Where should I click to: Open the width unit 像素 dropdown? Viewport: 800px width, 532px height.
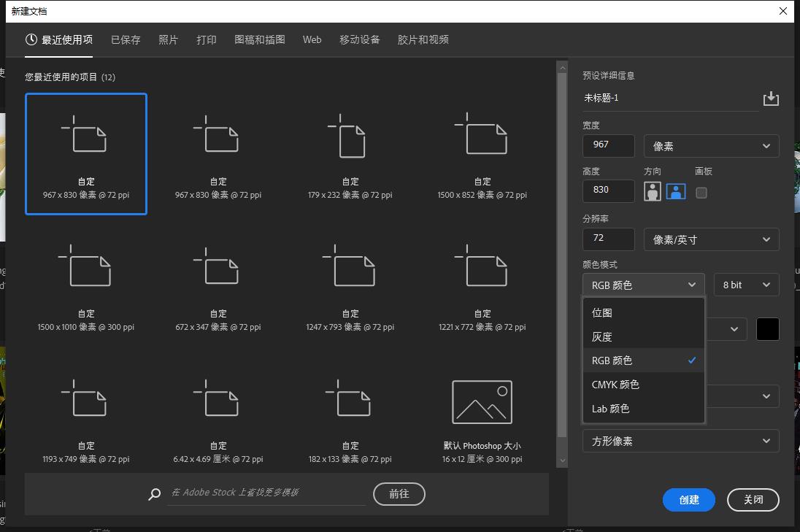[x=711, y=146]
